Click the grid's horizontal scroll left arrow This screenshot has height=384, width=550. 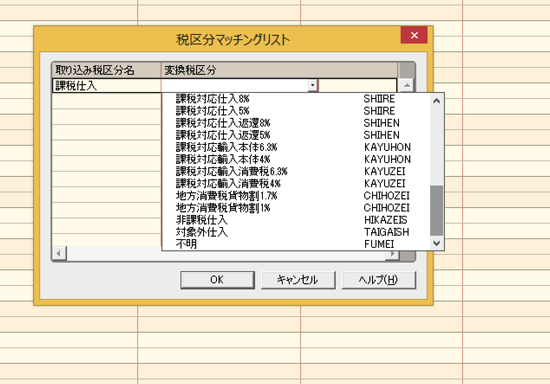coord(59,253)
